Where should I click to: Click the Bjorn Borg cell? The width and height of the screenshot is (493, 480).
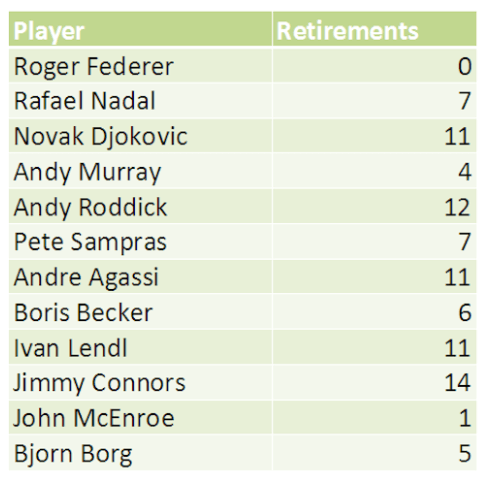[x=140, y=453]
